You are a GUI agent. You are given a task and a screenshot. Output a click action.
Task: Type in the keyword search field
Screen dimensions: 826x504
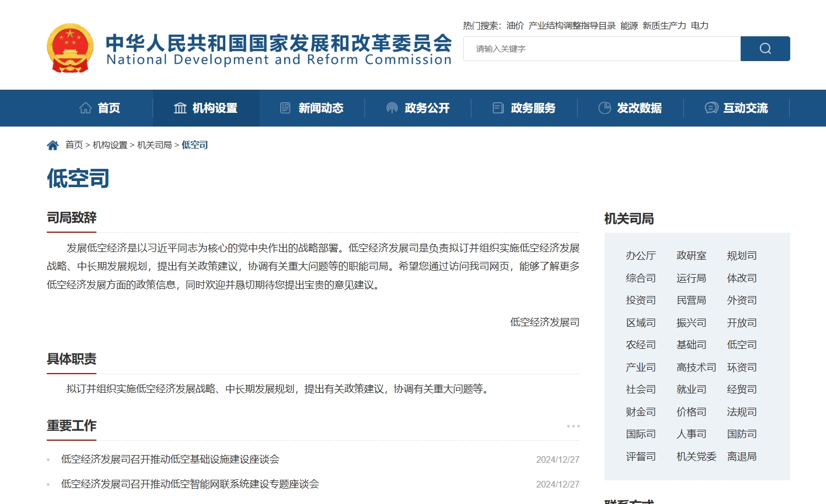pos(601,49)
